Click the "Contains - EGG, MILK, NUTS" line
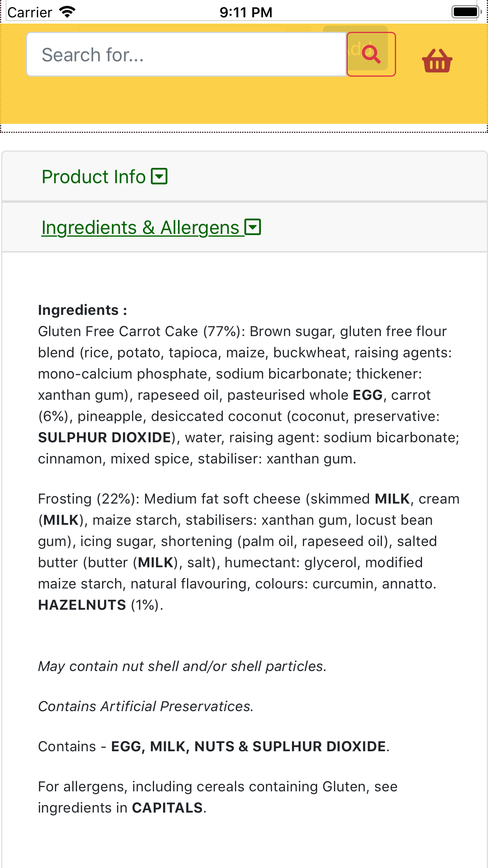Image resolution: width=488 pixels, height=868 pixels. [213, 747]
